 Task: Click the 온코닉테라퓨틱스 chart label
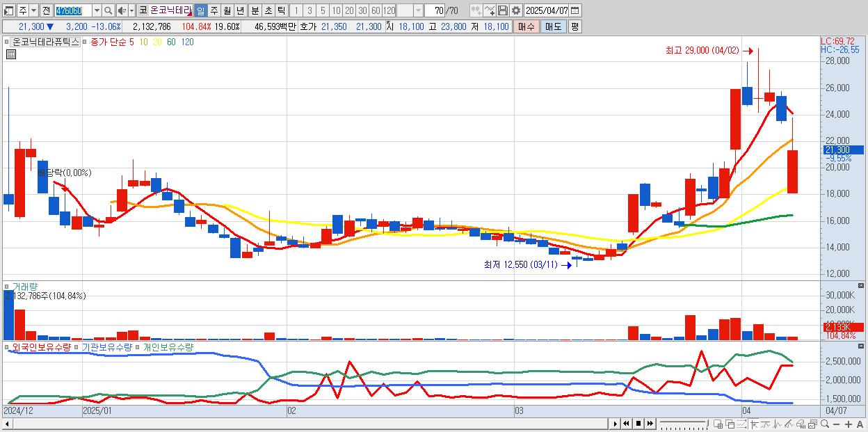pos(46,42)
